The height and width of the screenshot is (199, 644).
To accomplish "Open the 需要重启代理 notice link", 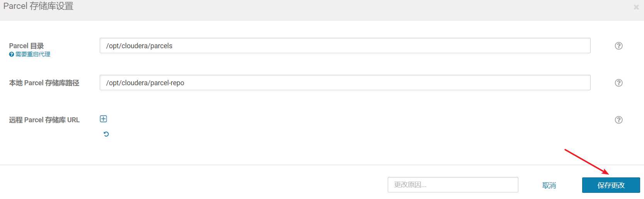I will (x=33, y=54).
